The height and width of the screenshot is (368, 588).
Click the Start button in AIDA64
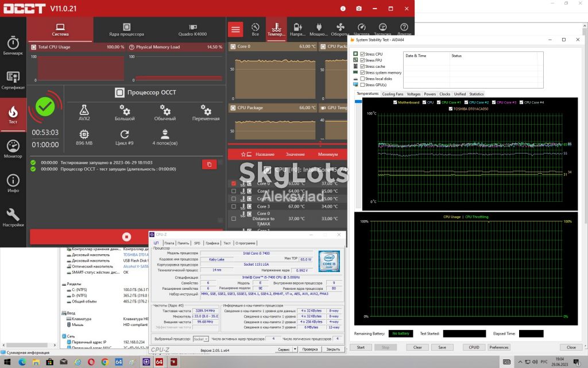click(361, 347)
